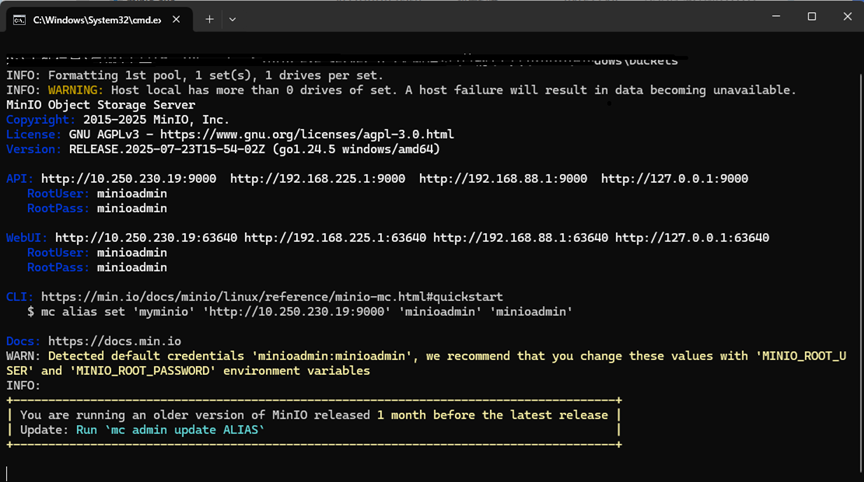Click the 'Run `mc admin update ALIAS`' text

170,430
